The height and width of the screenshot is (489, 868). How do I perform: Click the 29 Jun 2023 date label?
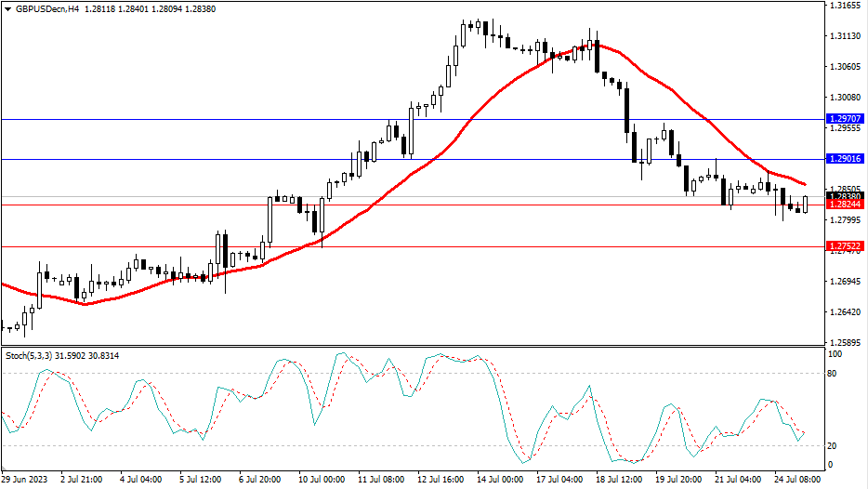24,480
